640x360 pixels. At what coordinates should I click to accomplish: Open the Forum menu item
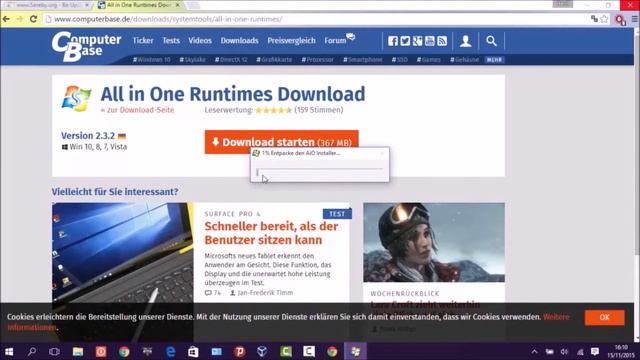335,40
